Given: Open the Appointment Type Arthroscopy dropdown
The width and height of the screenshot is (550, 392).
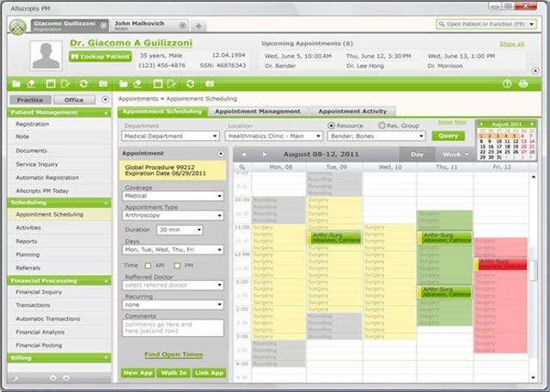Looking at the screenshot, I should 173,215.
